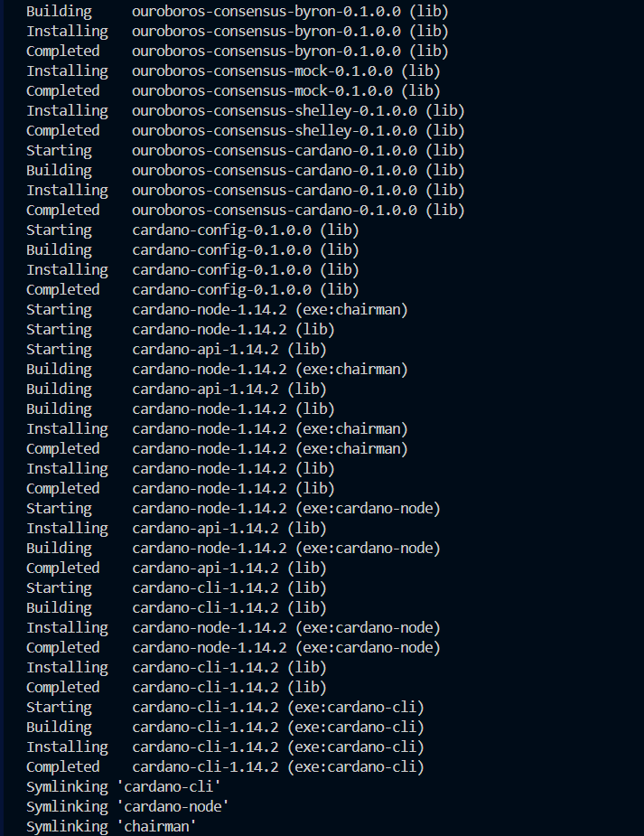This screenshot has width=644, height=836.
Task: Click the Completed cardano-config line
Action: pos(192,289)
